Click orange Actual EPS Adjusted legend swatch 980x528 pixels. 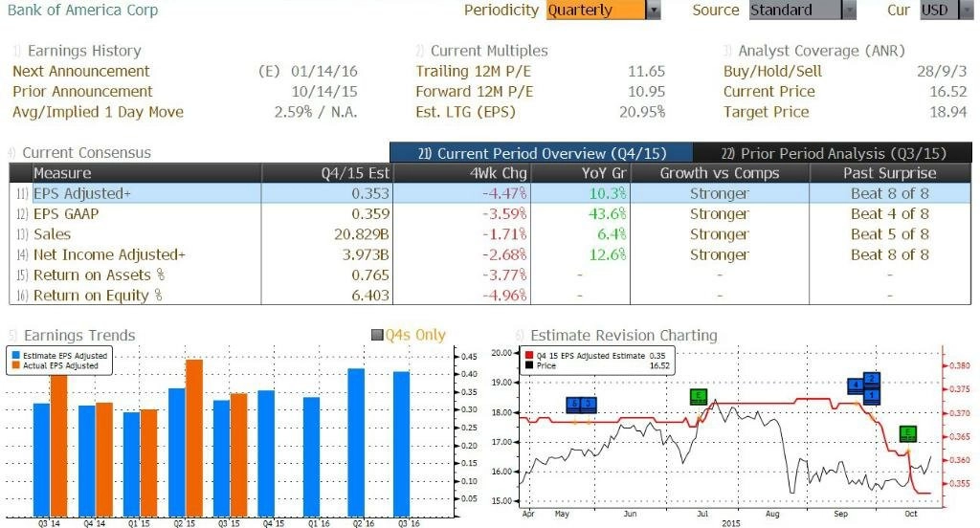[x=15, y=365]
